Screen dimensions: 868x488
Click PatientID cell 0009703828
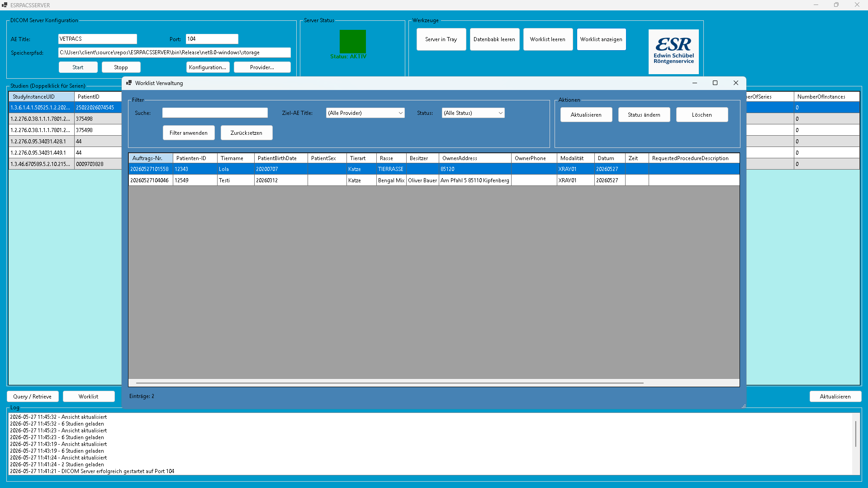(x=98, y=164)
